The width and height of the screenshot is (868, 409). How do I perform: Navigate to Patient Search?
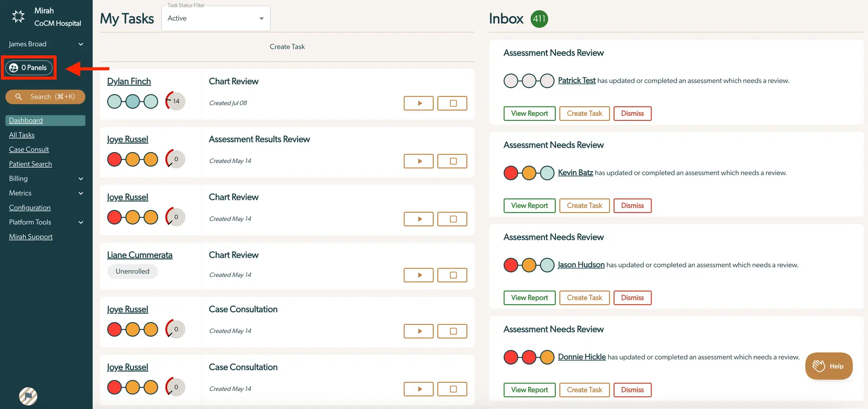[x=30, y=164]
